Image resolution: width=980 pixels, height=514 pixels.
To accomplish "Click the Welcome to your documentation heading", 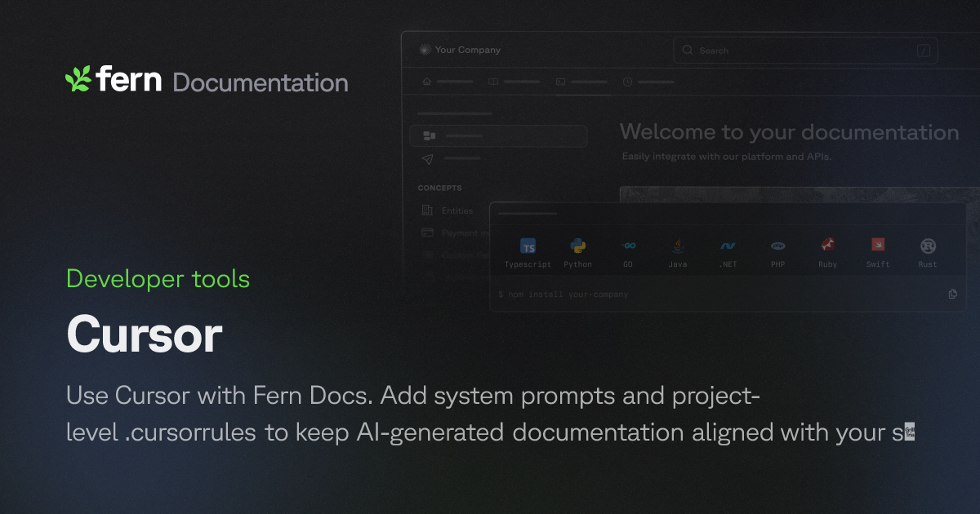I will pos(789,132).
